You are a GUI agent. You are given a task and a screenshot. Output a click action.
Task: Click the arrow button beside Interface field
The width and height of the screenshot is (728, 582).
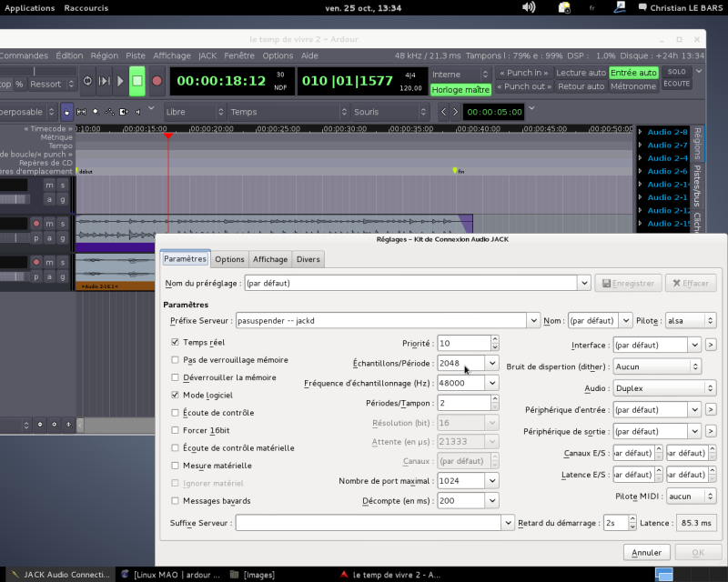pos(711,345)
